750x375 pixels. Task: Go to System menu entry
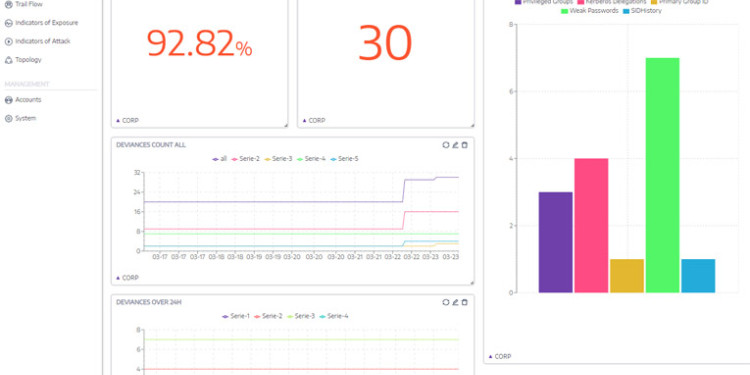click(25, 119)
